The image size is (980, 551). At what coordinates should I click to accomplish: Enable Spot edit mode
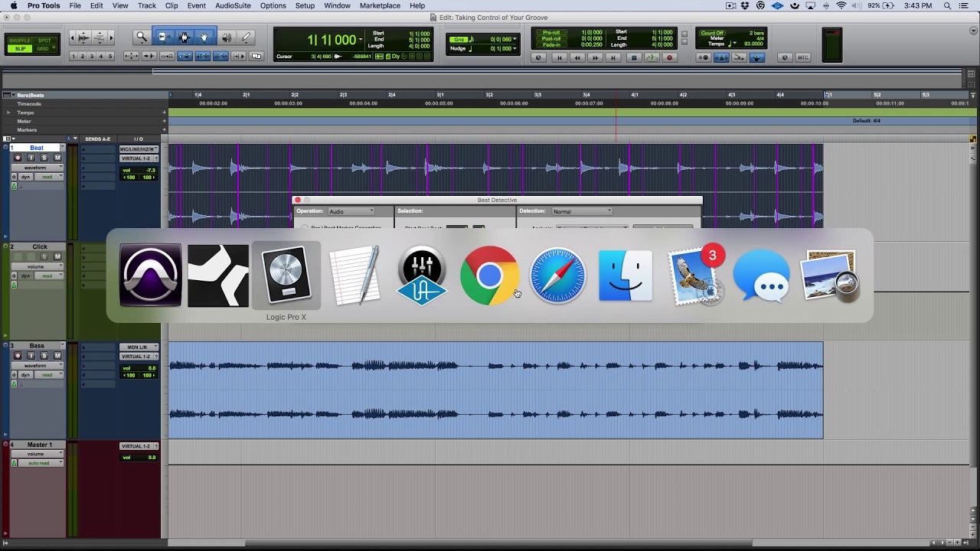(44, 41)
